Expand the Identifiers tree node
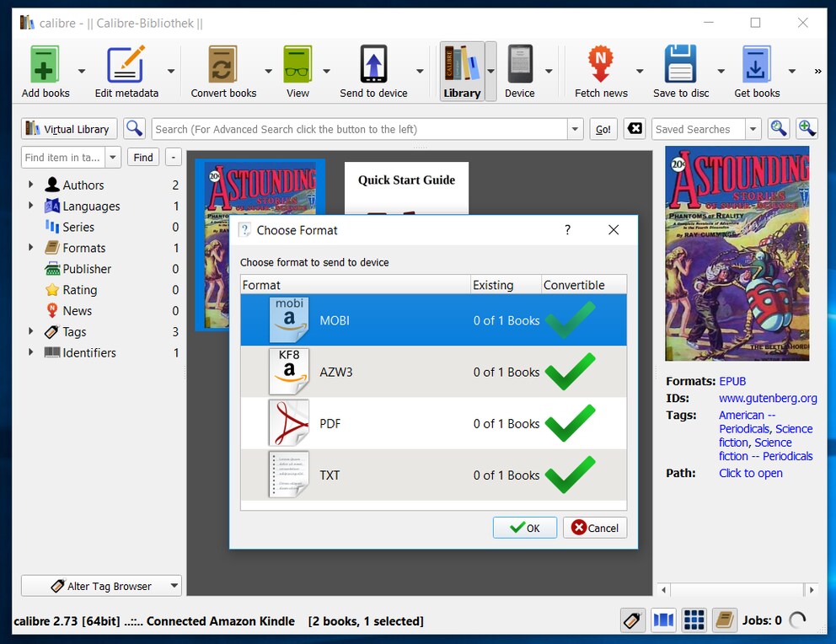 (x=31, y=352)
